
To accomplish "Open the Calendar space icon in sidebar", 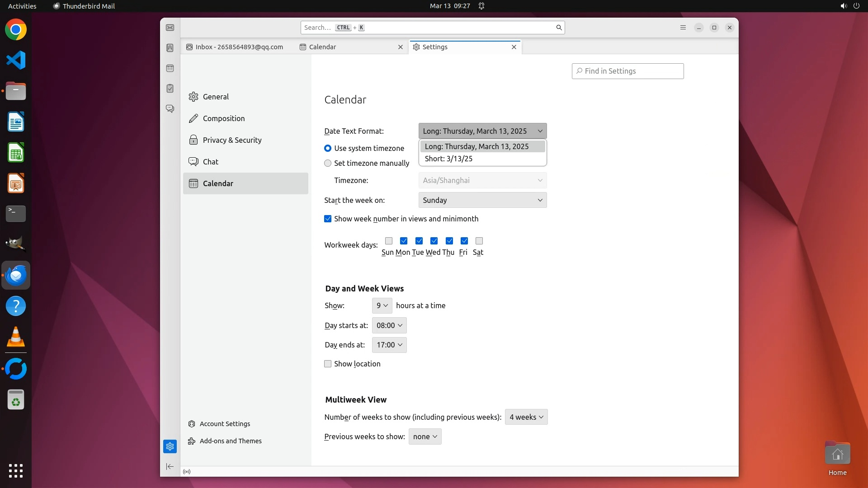I will [170, 68].
